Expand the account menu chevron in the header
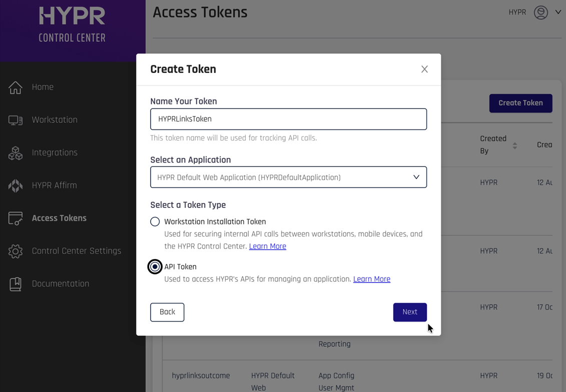The image size is (566, 392). (559, 12)
